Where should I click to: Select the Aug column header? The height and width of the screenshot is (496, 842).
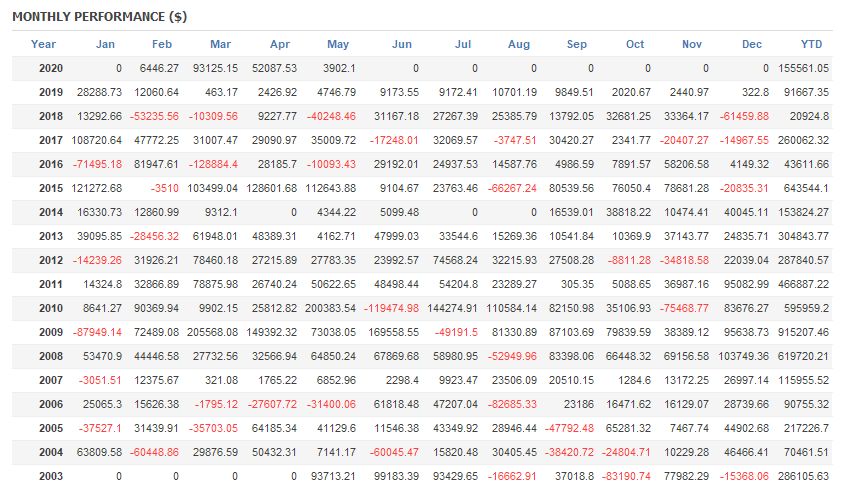coord(519,44)
